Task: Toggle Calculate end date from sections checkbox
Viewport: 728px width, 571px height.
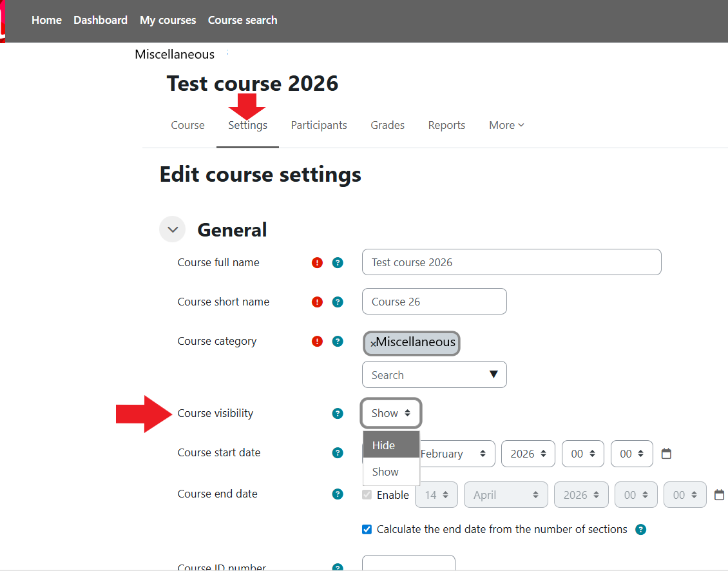Action: click(367, 530)
